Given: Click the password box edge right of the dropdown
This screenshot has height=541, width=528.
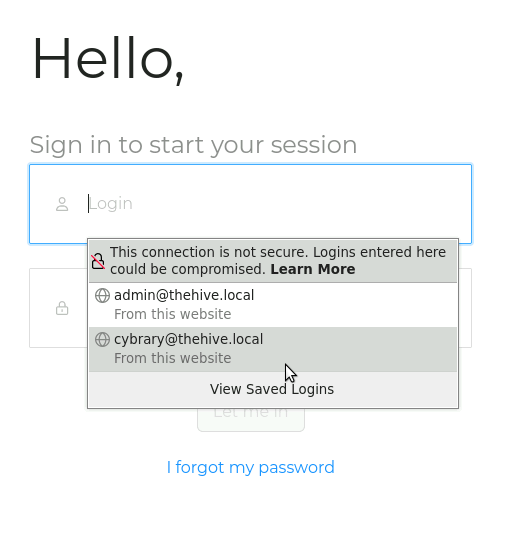Looking at the screenshot, I should [x=465, y=308].
